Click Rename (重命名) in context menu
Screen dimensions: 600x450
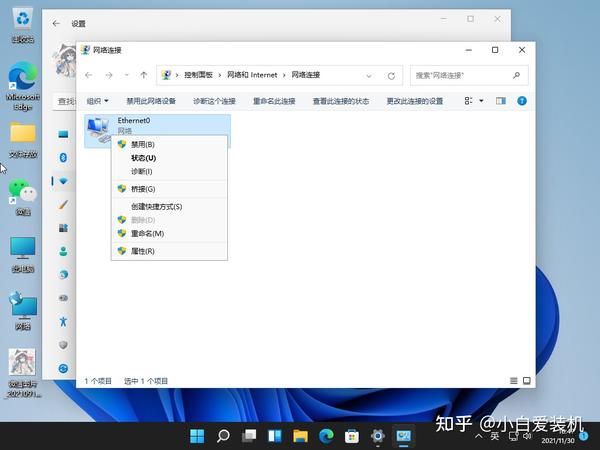[x=169, y=233]
